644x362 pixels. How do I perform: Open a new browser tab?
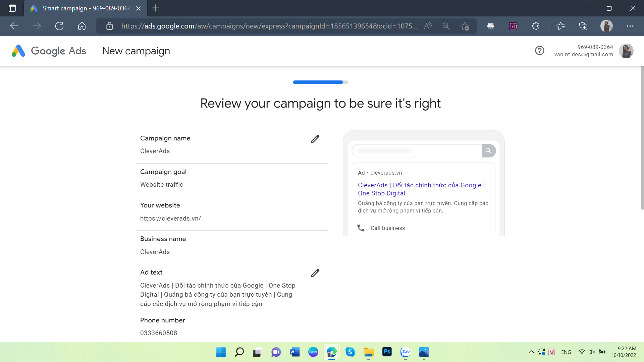click(156, 8)
